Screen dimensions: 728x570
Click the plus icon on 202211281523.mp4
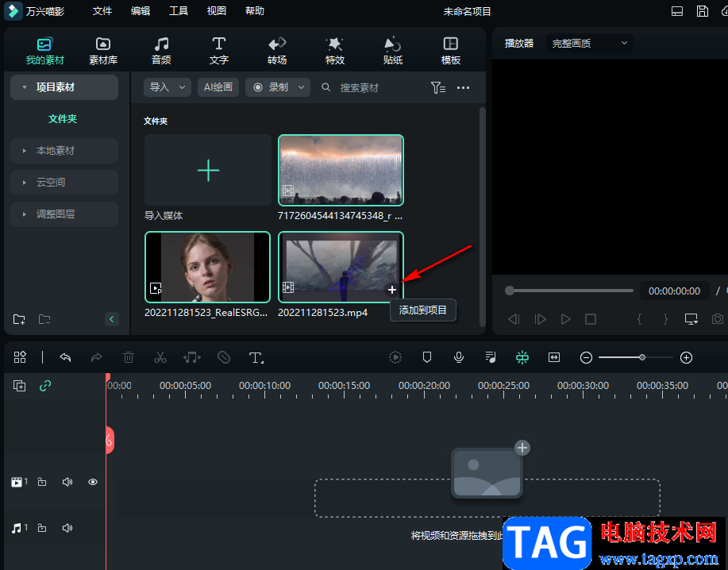click(392, 291)
